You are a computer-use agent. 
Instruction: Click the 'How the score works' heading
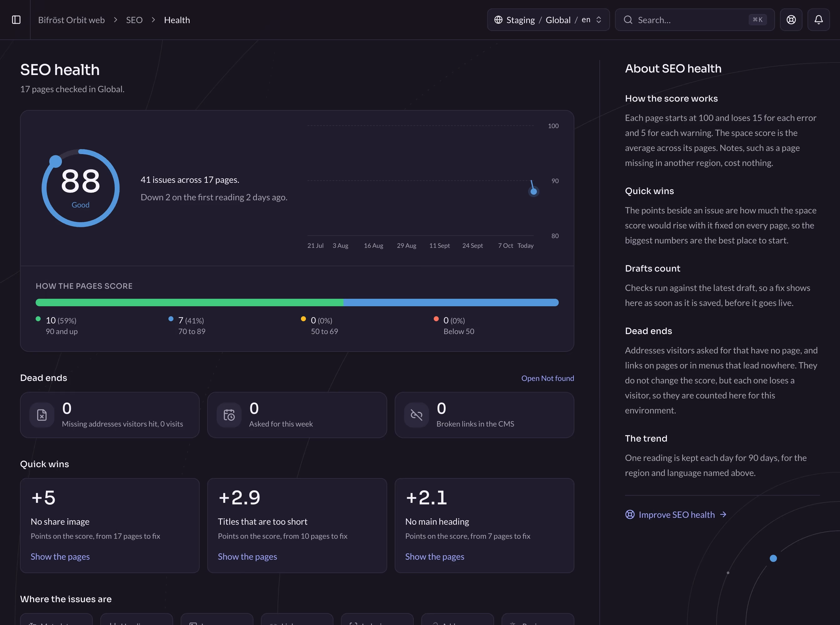coord(671,98)
